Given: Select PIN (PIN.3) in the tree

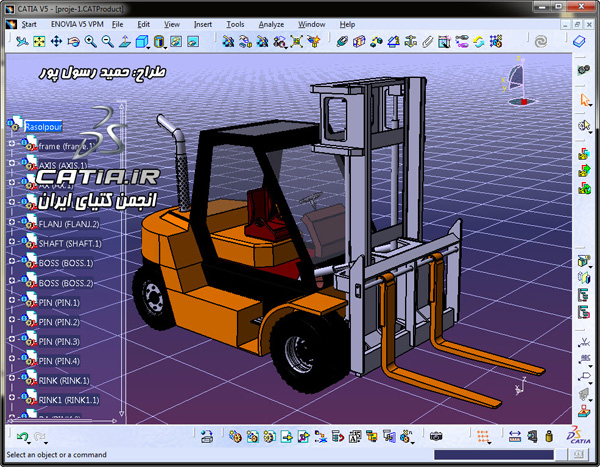Looking at the screenshot, I should (x=59, y=341).
